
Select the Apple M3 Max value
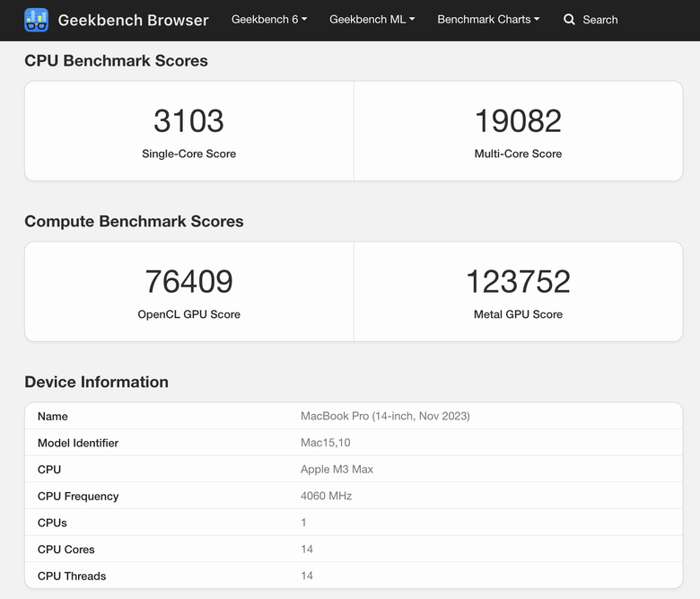click(337, 469)
